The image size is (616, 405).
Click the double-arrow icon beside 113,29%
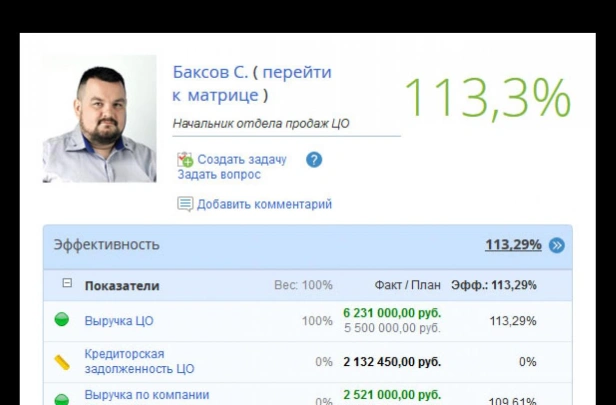click(x=556, y=246)
